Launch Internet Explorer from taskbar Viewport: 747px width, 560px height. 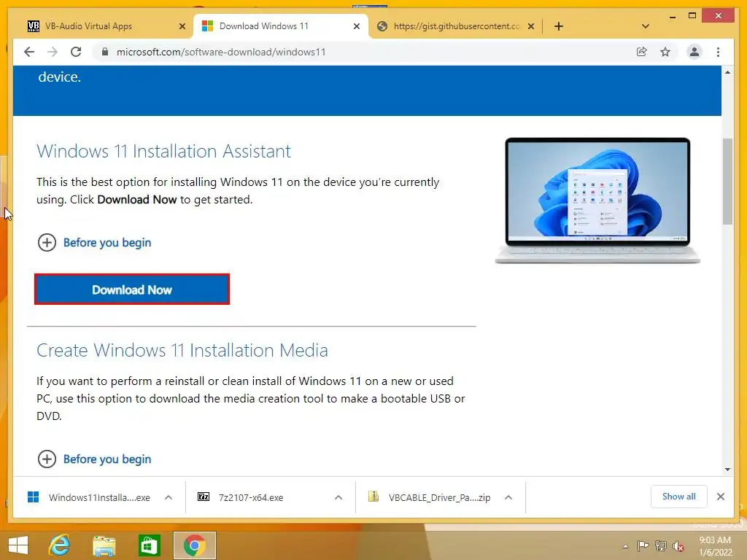(60, 545)
